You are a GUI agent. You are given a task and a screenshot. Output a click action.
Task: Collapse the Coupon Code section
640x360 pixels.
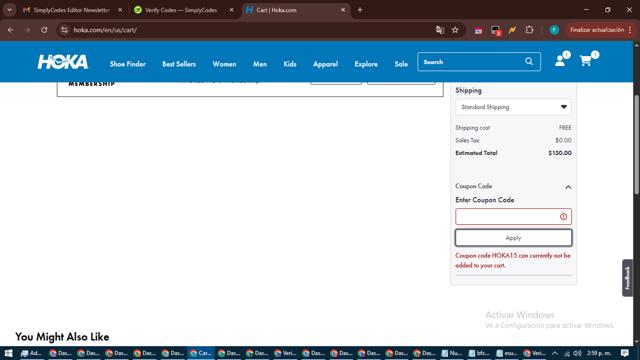(568, 187)
